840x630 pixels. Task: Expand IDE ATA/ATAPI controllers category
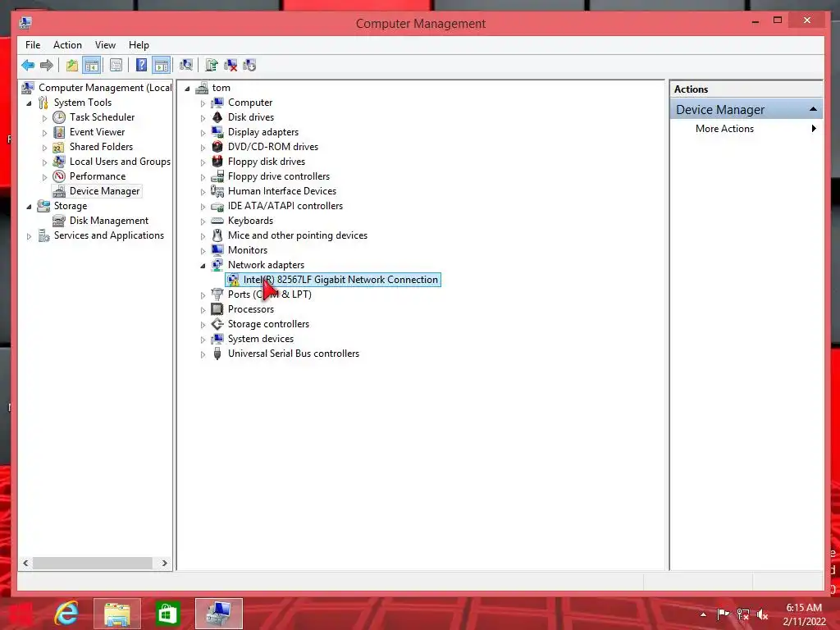point(203,206)
